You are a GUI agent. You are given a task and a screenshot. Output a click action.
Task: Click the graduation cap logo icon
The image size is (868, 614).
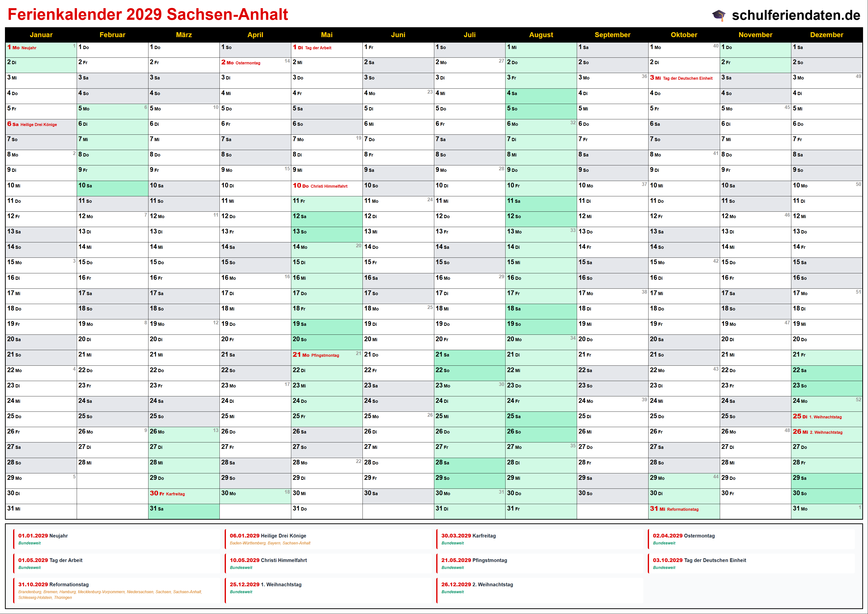click(719, 15)
